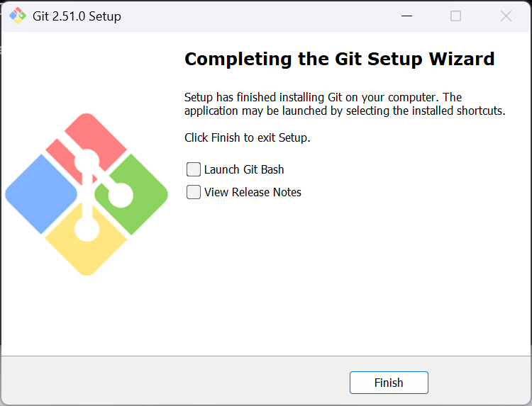532x406 pixels.
Task: Click the "Completing the Git Setup Wizard" heading
Action: click(339, 59)
